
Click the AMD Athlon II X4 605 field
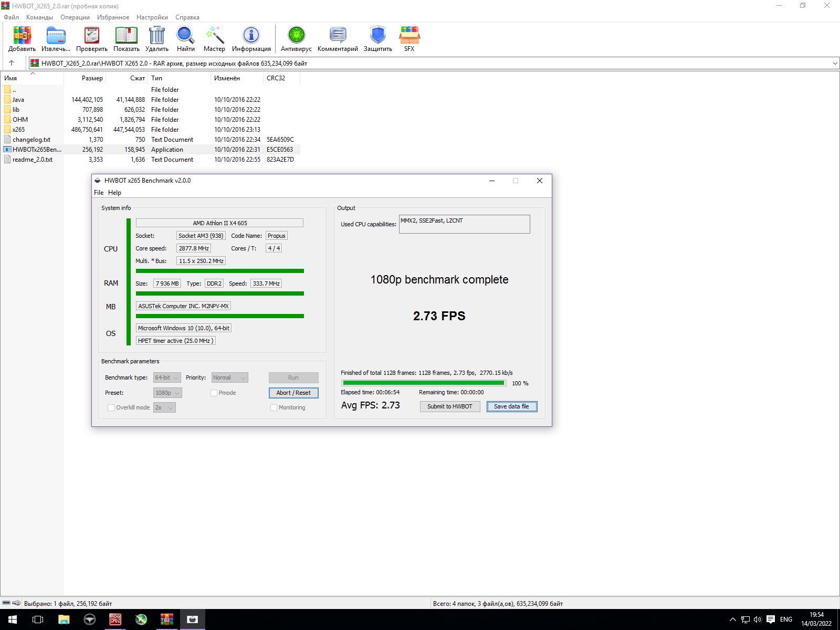click(219, 223)
